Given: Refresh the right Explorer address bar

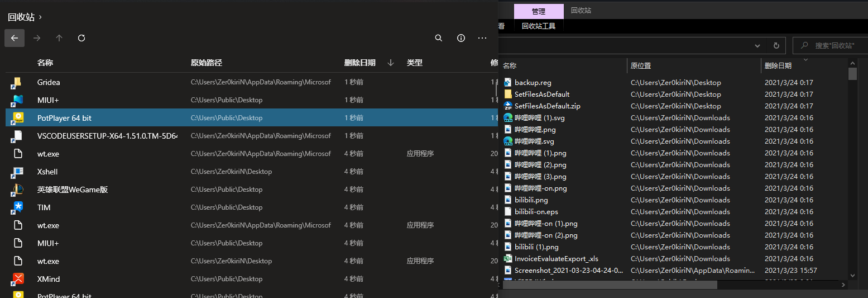Looking at the screenshot, I should pos(776,45).
